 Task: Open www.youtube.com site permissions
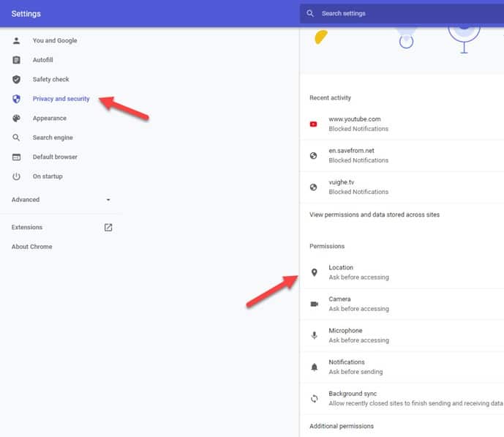402,124
